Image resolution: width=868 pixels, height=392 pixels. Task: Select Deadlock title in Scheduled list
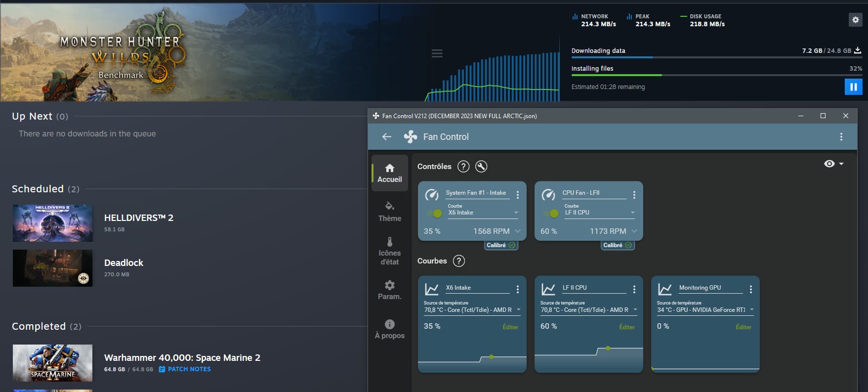click(x=124, y=262)
